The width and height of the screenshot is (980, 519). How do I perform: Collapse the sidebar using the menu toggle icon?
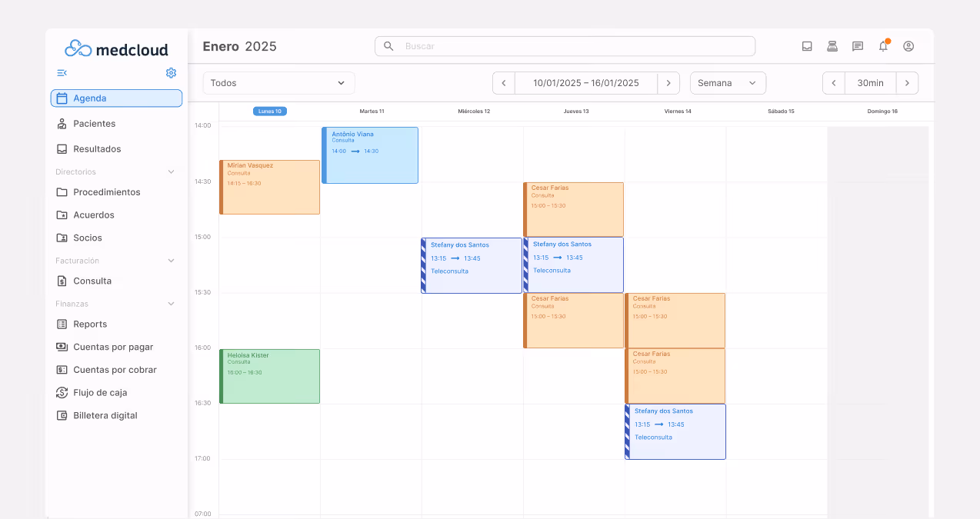(62, 72)
